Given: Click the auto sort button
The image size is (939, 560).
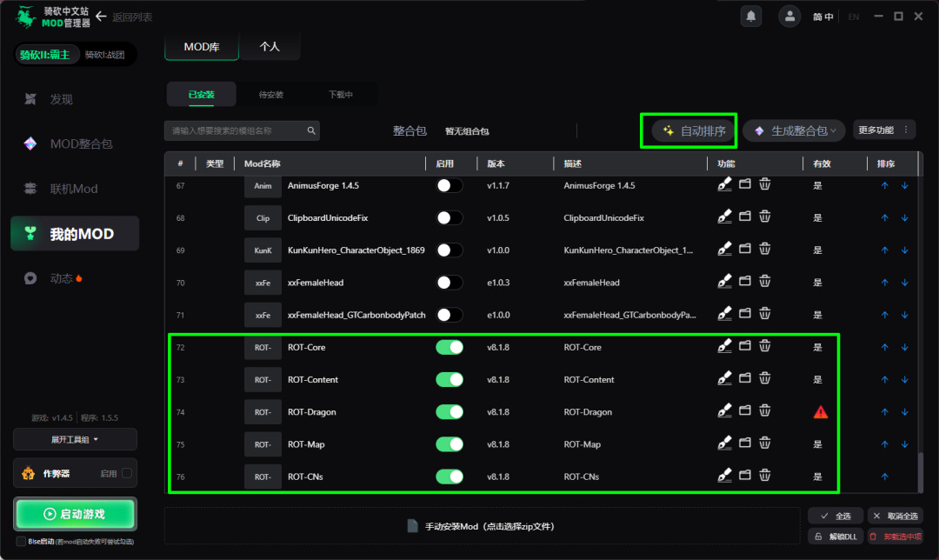Looking at the screenshot, I should point(694,130).
